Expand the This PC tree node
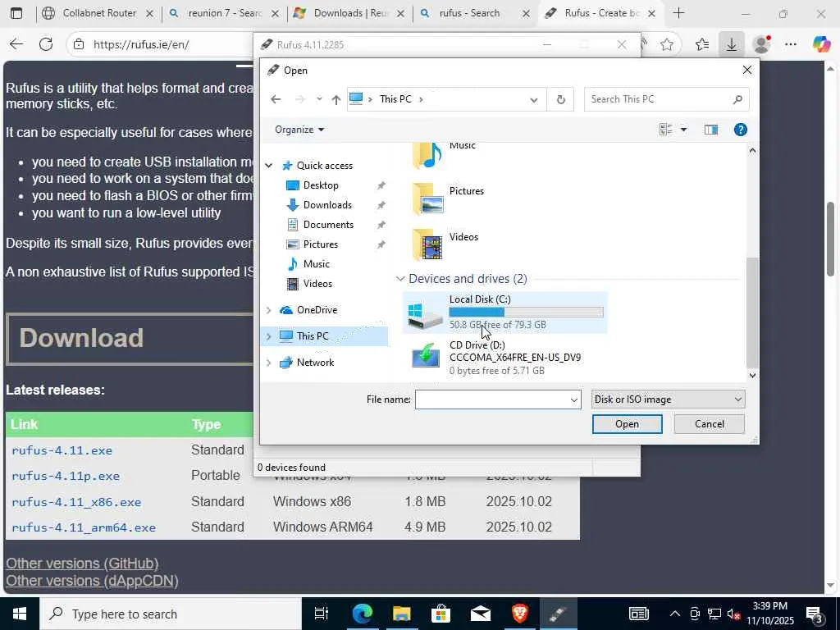840x630 pixels. tap(269, 336)
